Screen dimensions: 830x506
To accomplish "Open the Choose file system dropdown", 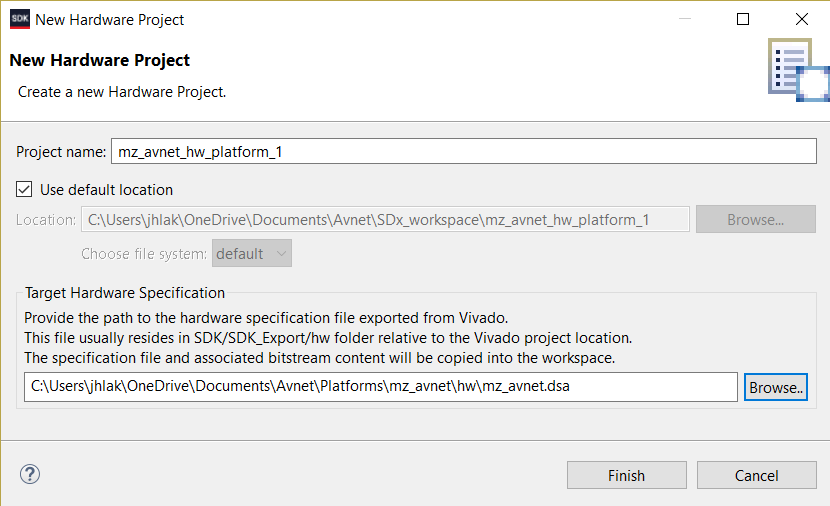I will click(251, 254).
